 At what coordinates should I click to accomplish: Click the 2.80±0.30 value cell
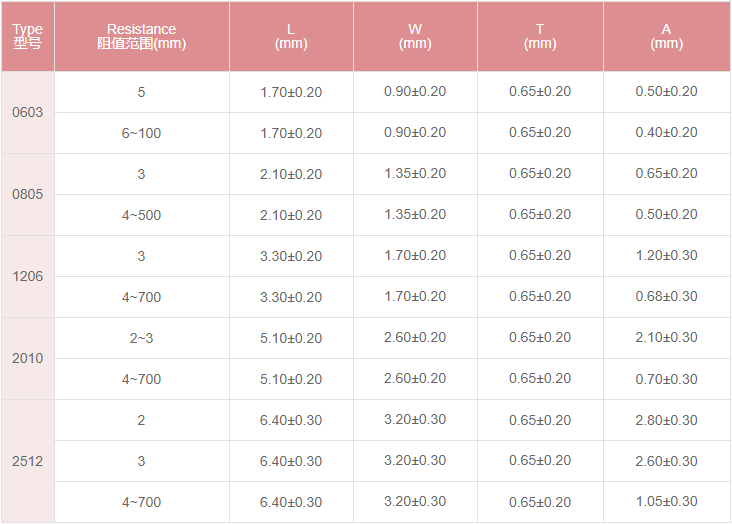pyautogui.click(x=667, y=420)
